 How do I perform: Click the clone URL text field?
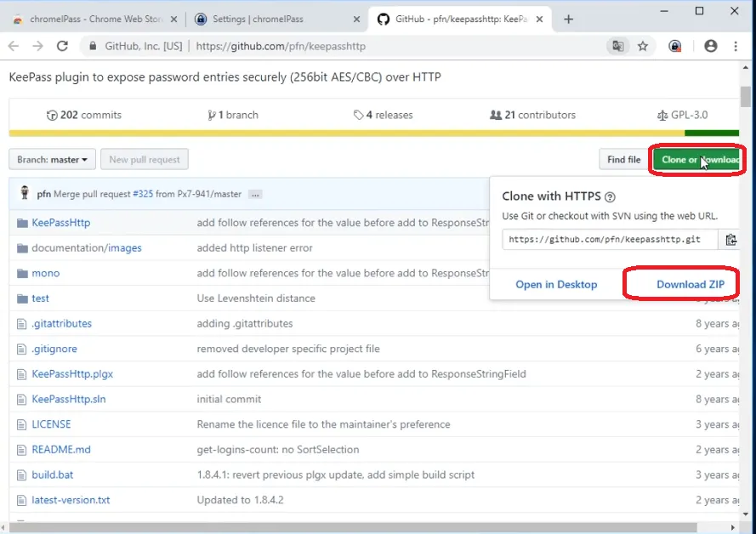[610, 240]
